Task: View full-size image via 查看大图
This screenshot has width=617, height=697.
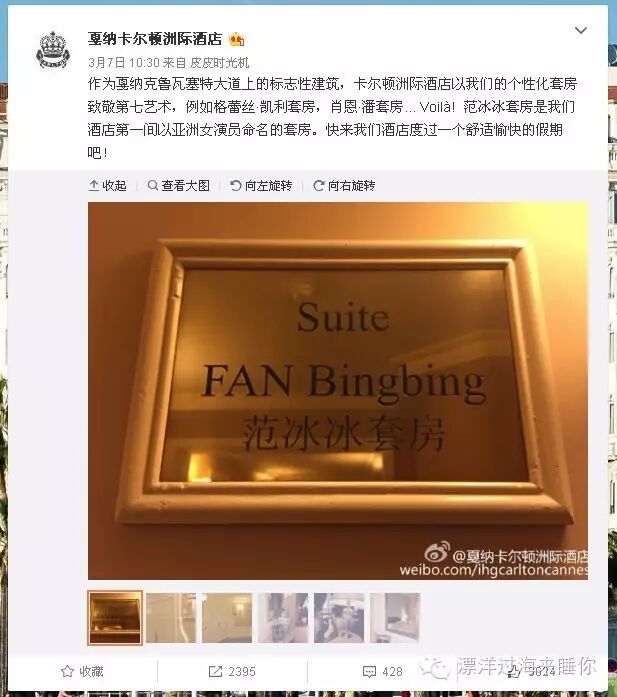Action: point(178,185)
